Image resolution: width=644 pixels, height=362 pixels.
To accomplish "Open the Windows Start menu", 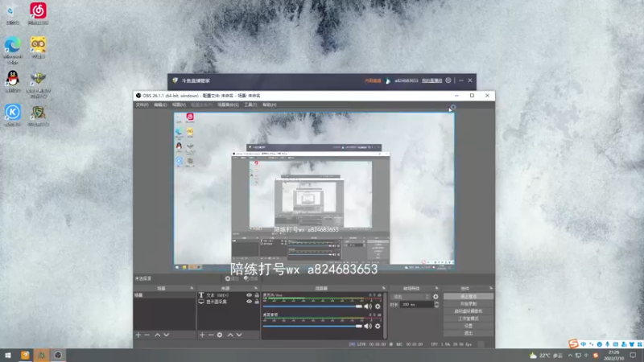I will 8,355.
